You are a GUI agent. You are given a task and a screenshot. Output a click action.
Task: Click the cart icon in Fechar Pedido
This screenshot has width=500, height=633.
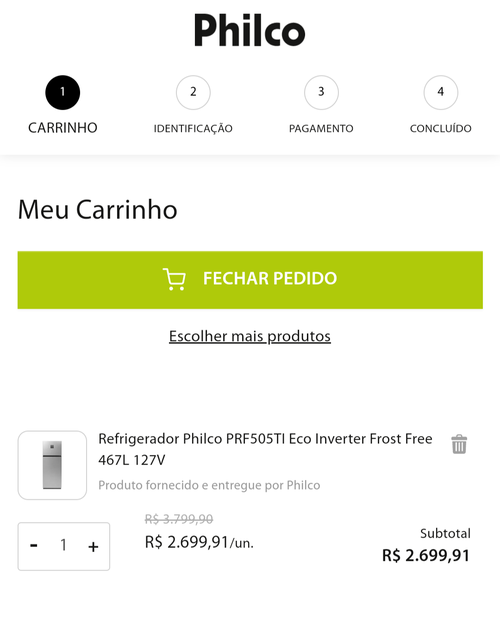tap(174, 279)
